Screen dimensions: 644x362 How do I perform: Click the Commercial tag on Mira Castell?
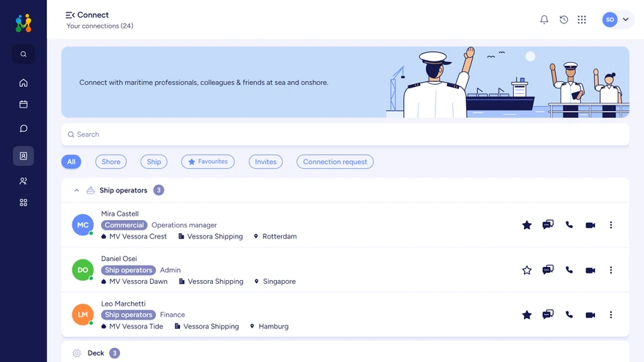(124, 225)
